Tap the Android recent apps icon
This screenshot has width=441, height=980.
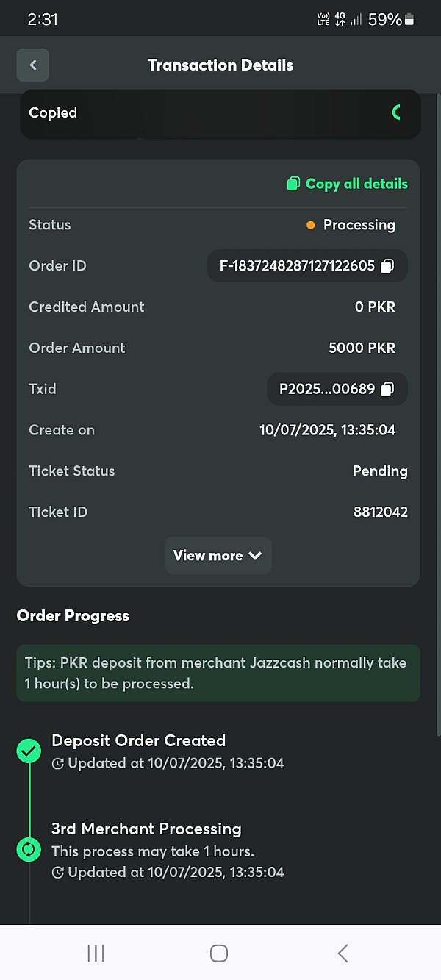pos(96,954)
